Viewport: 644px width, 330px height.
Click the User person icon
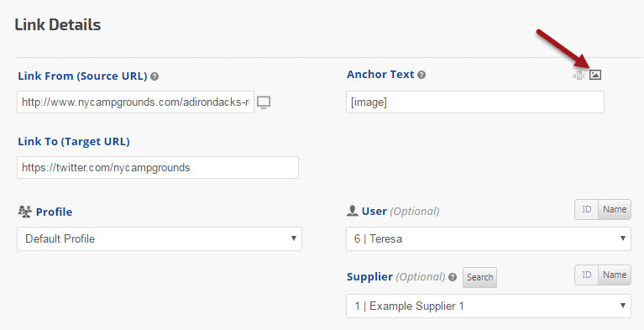coord(353,211)
